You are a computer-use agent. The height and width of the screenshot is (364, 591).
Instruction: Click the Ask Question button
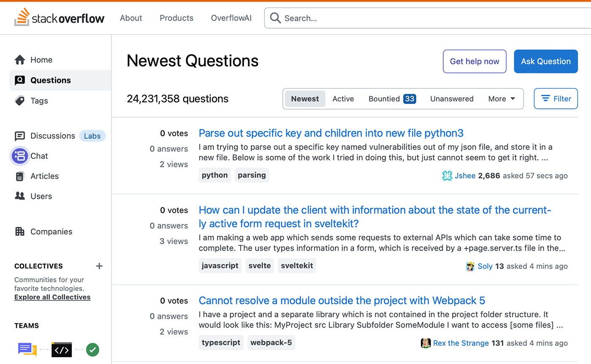[x=546, y=61]
